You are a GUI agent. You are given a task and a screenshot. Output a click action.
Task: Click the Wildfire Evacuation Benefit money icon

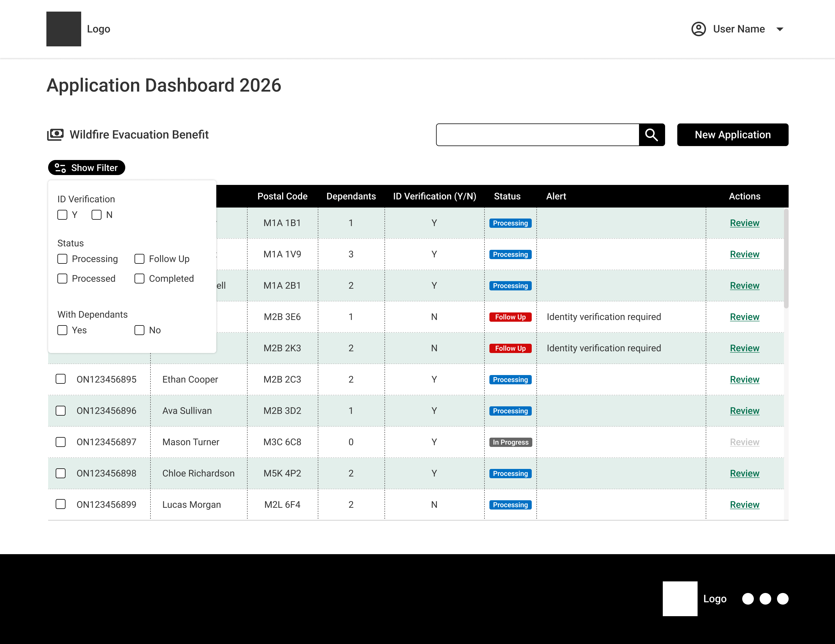click(x=55, y=134)
